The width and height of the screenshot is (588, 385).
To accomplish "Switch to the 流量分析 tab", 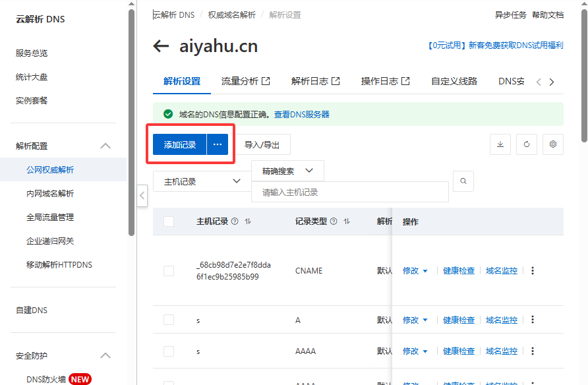I will (245, 81).
